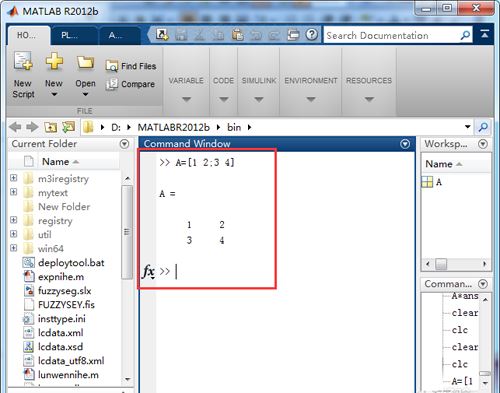Click the New Script icon
This screenshot has height=393, width=500.
point(23,61)
